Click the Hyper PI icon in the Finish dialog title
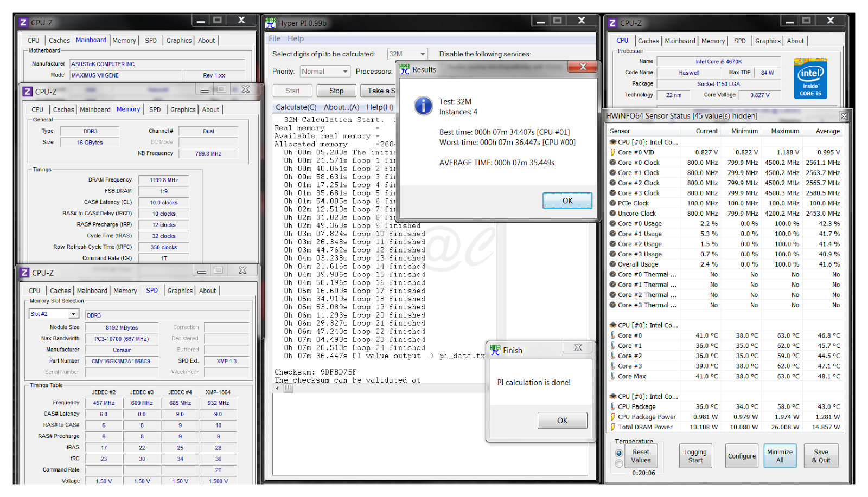The height and width of the screenshot is (497, 868). (495, 350)
